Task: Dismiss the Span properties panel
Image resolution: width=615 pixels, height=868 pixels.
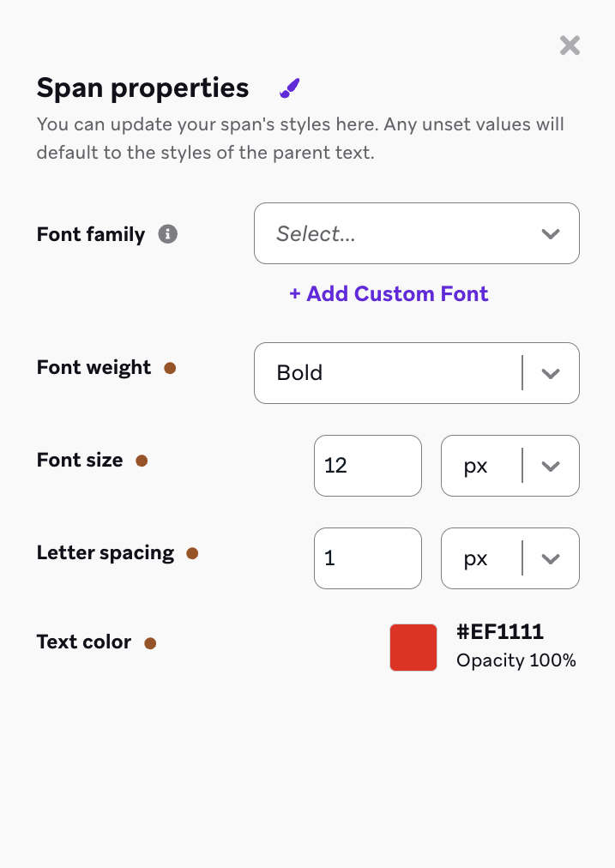Action: [x=570, y=45]
